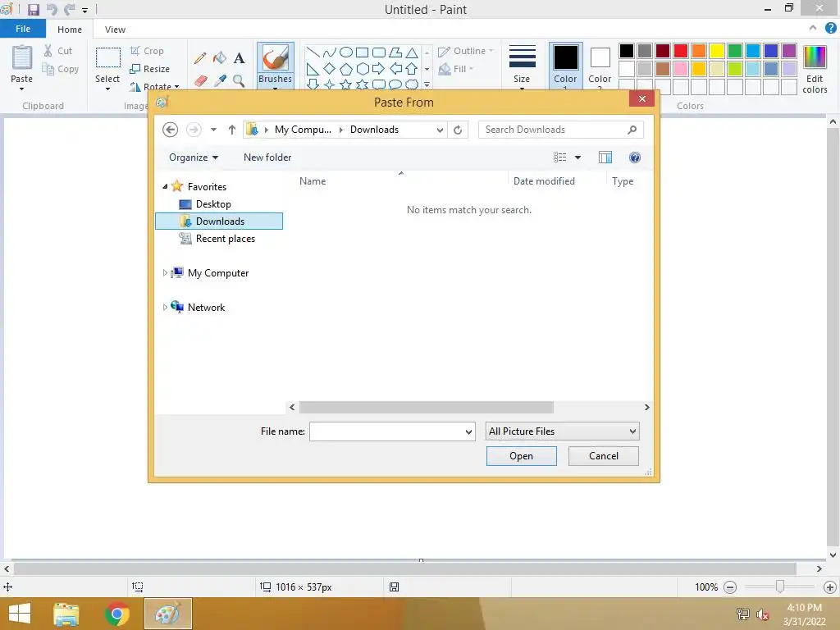Choose the Oval shape
The height and width of the screenshot is (630, 840).
(346, 52)
